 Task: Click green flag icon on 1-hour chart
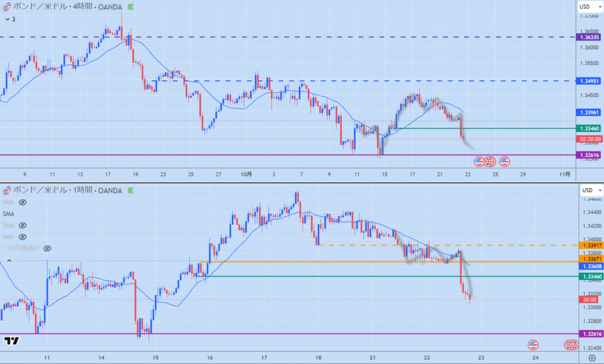pyautogui.click(x=130, y=190)
